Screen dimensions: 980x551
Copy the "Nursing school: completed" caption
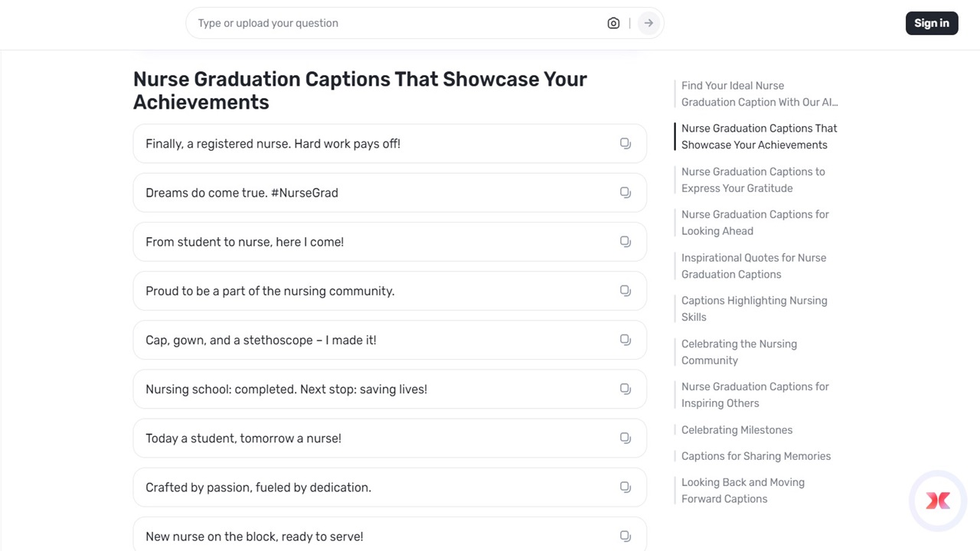[x=626, y=389]
